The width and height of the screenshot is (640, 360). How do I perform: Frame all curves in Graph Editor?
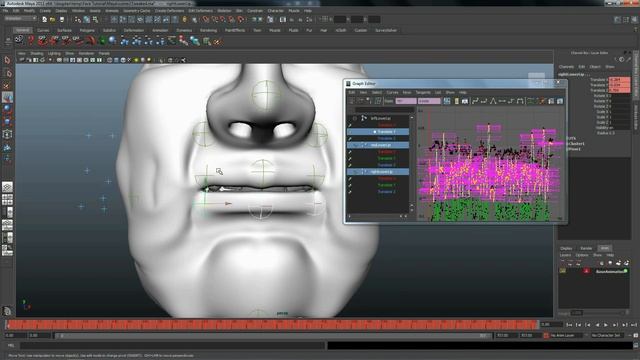click(447, 101)
